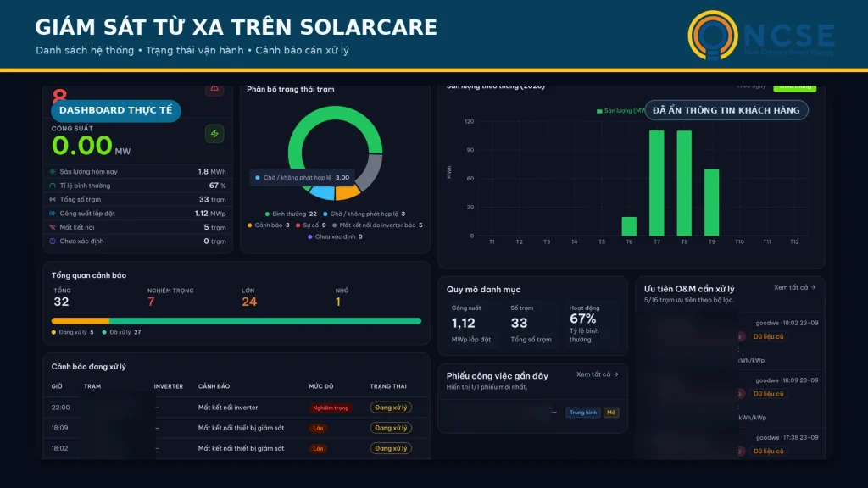The image size is (868, 488).
Task: Click the gauge icon beside Tỉ lệ bình thường
Action: point(53,186)
